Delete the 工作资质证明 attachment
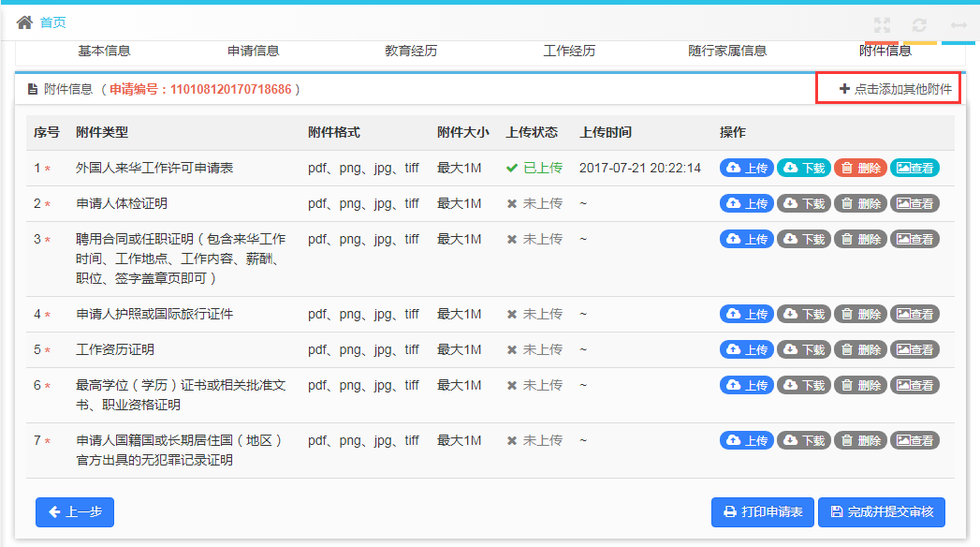Image resolution: width=980 pixels, height=547 pixels. (859, 348)
